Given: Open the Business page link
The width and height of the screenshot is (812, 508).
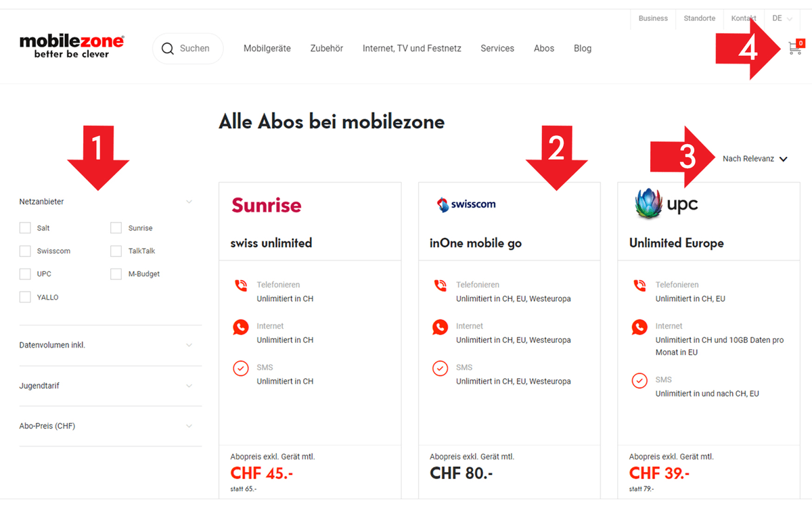Looking at the screenshot, I should [x=652, y=18].
